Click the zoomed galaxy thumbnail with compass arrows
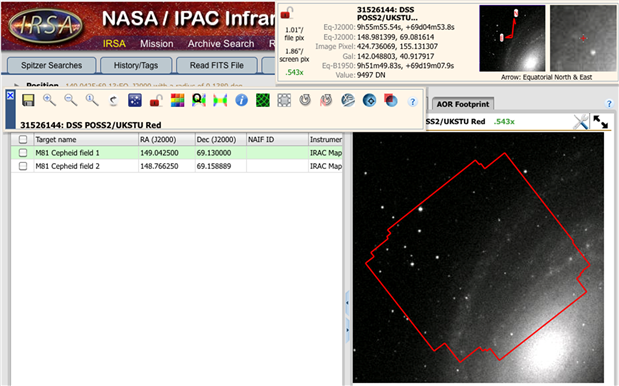The image size is (619, 386). [x=512, y=38]
